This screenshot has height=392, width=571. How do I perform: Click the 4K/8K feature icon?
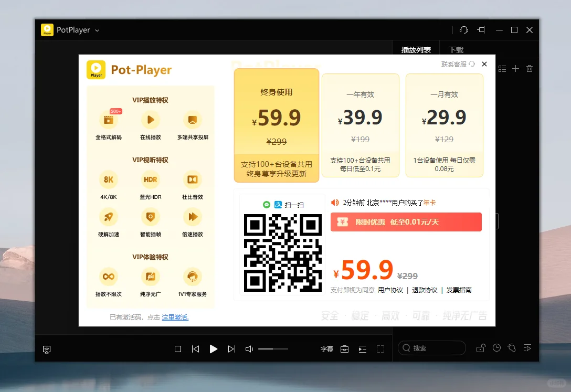coord(109,180)
